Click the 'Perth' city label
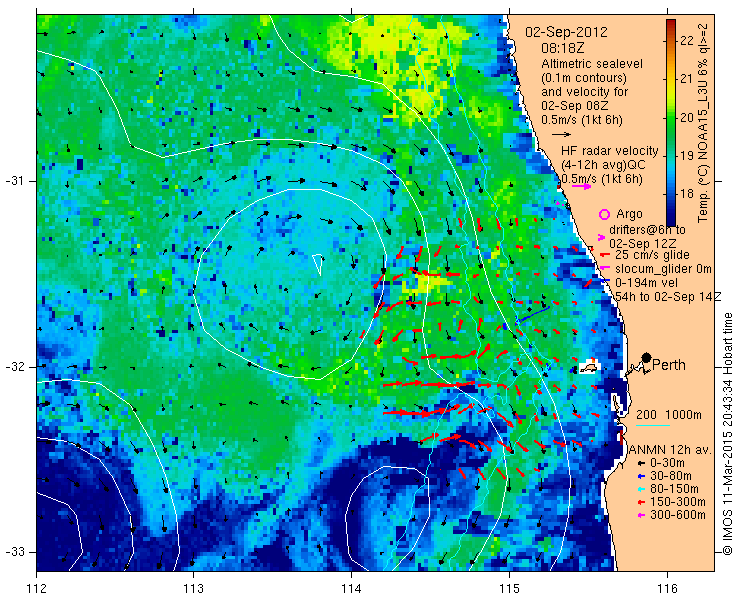Image resolution: width=740 pixels, height=600 pixels. tap(669, 365)
